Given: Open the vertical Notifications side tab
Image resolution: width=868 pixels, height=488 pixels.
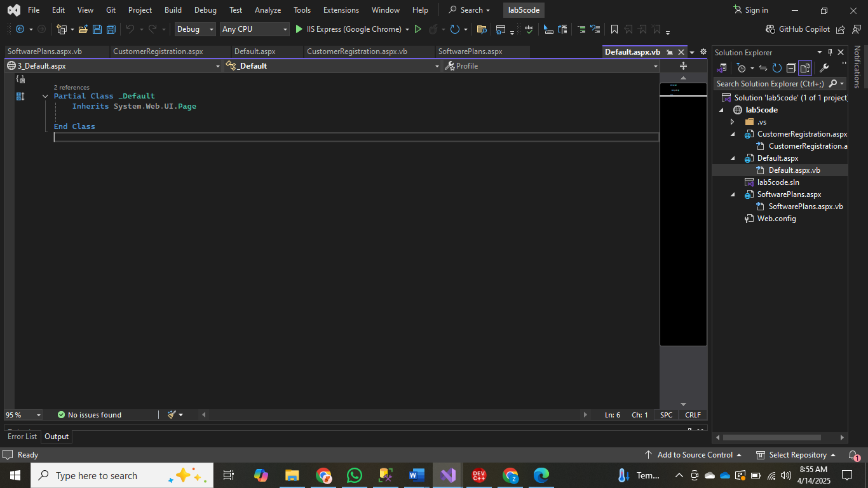Looking at the screenshot, I should click(x=857, y=67).
